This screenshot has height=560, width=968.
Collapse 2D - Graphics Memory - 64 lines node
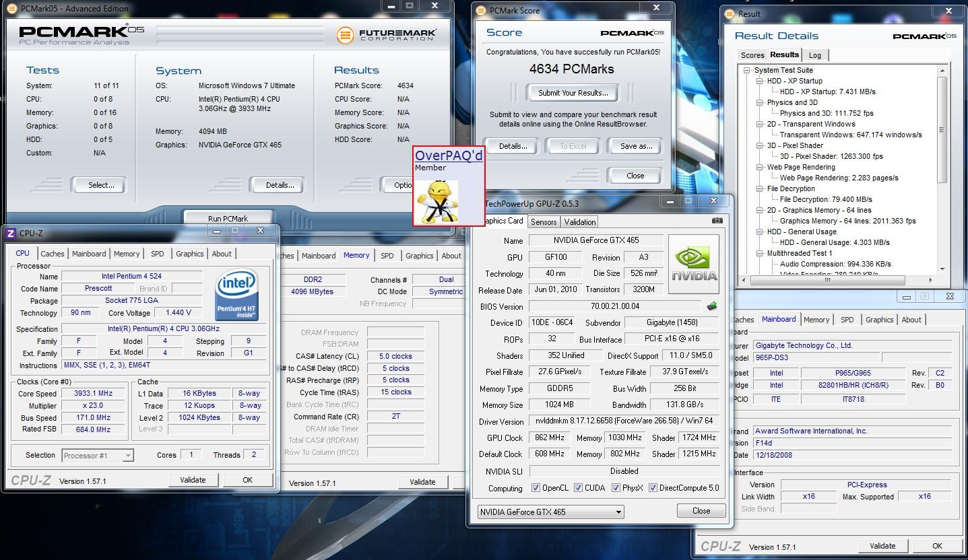point(760,210)
